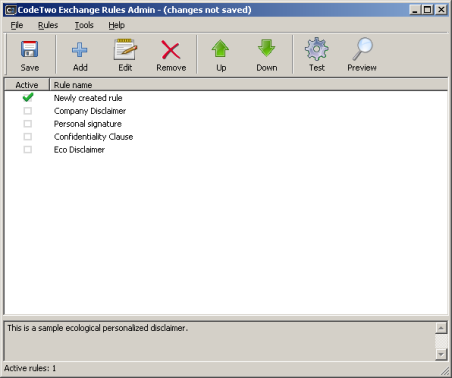Click the description scrollbar up arrow

click(441, 328)
